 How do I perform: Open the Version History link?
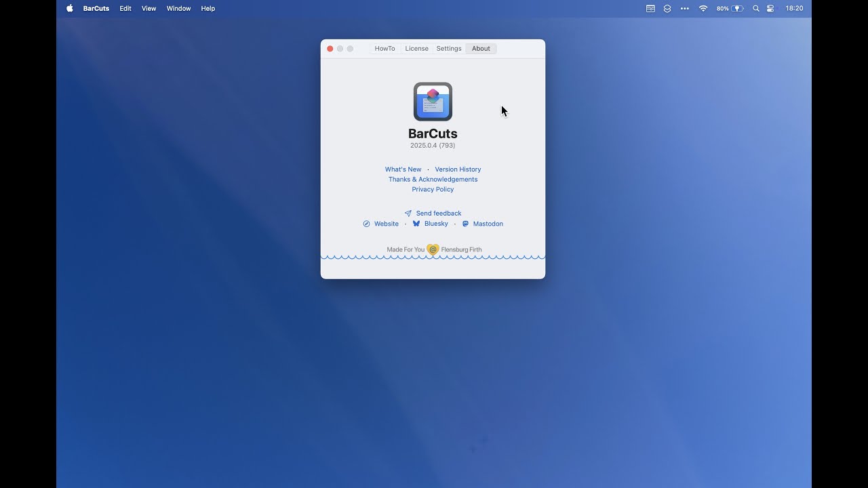[x=458, y=169]
